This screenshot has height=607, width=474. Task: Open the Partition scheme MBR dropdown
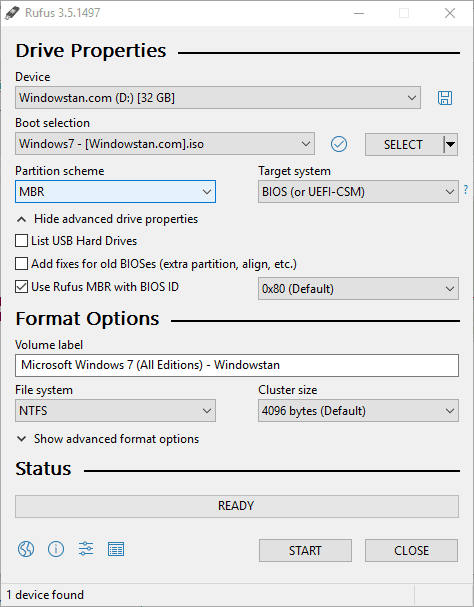coord(115,192)
